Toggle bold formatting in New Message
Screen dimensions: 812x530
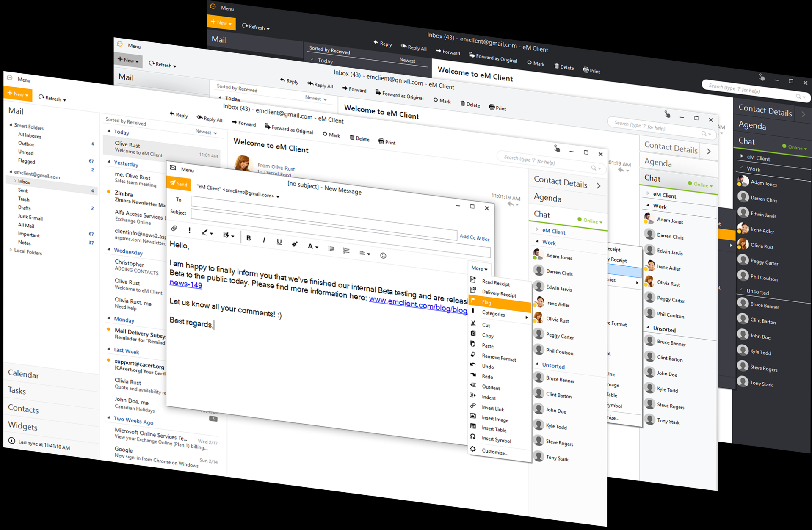[x=249, y=238]
